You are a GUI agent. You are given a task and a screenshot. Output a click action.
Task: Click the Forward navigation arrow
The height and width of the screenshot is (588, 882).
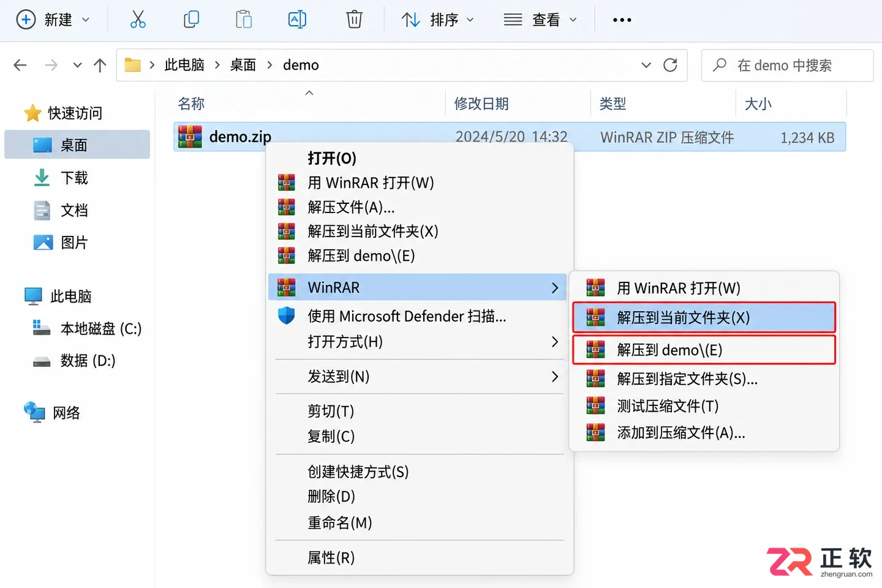51,65
